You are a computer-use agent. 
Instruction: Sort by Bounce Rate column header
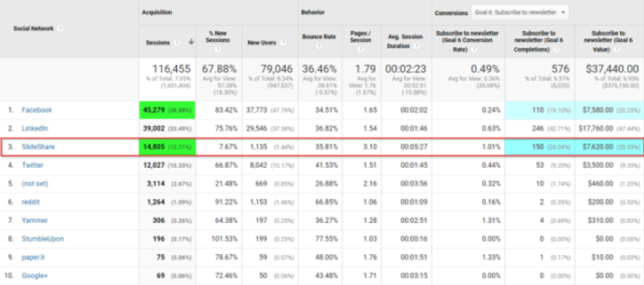pos(319,36)
